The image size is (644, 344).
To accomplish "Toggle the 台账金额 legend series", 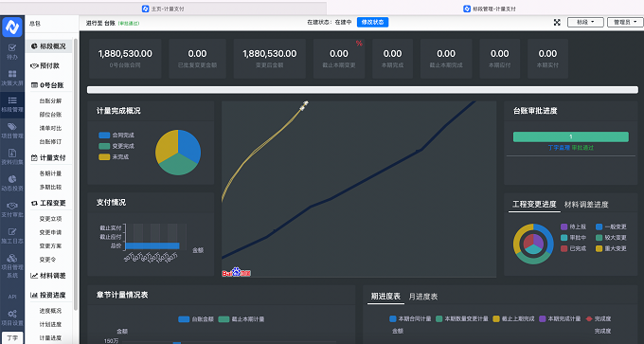I will coord(196,319).
